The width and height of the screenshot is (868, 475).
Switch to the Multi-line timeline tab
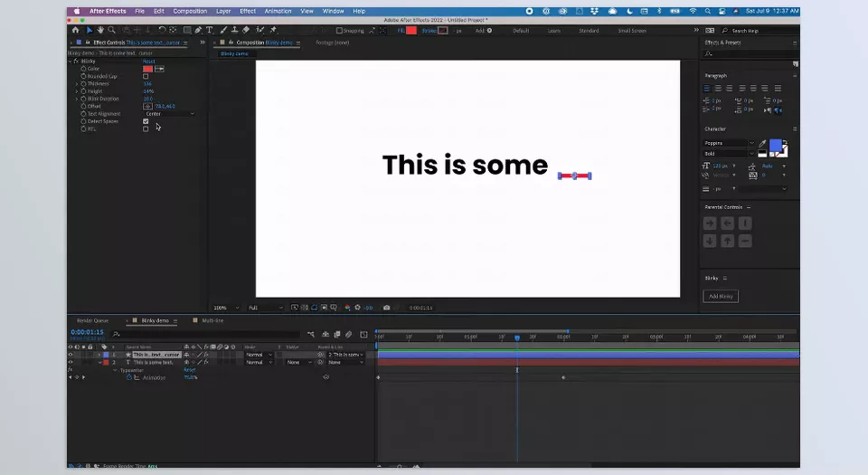pos(212,320)
